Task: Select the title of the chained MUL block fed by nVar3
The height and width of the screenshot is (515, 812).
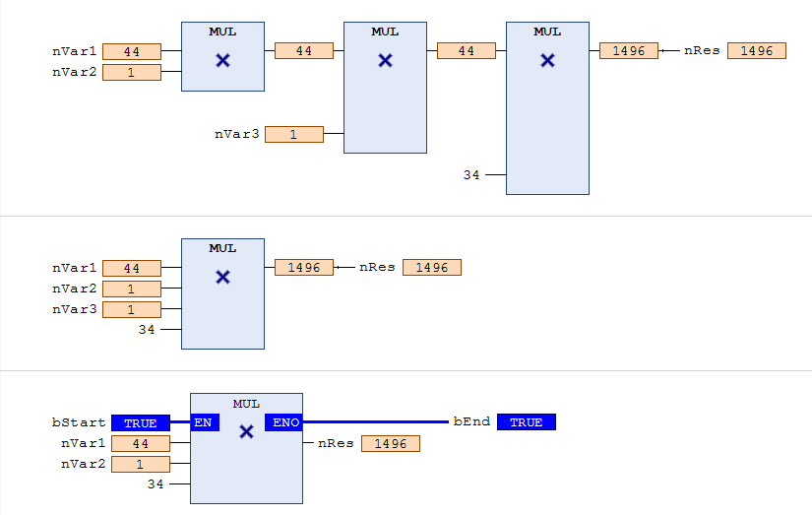Action: [x=385, y=32]
